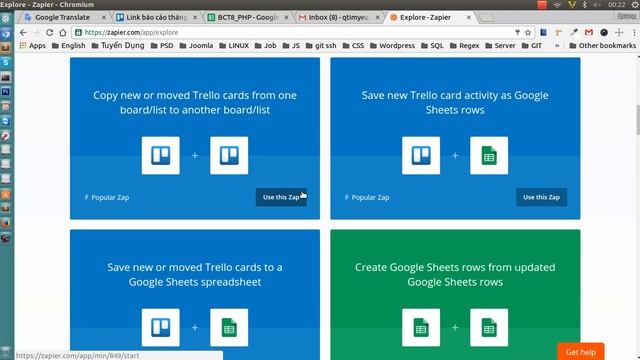Screen dimensions: 640x360
Task: Open the Tuyển Dụng bookmarks folder
Action: 118,46
